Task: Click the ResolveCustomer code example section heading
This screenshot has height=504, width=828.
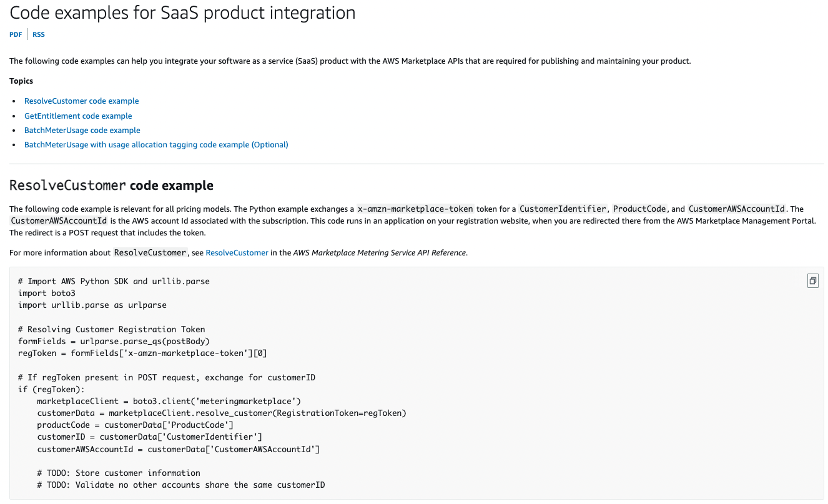Action: click(x=111, y=185)
